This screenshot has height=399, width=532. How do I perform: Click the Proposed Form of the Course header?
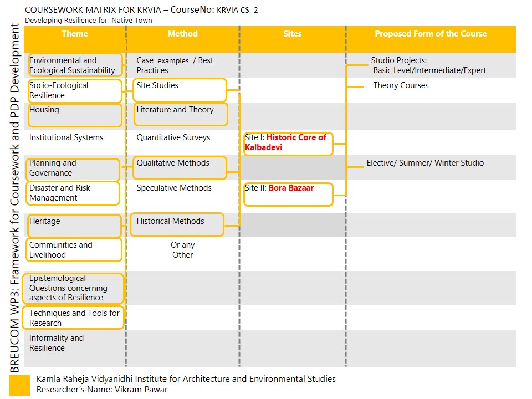[x=431, y=34]
